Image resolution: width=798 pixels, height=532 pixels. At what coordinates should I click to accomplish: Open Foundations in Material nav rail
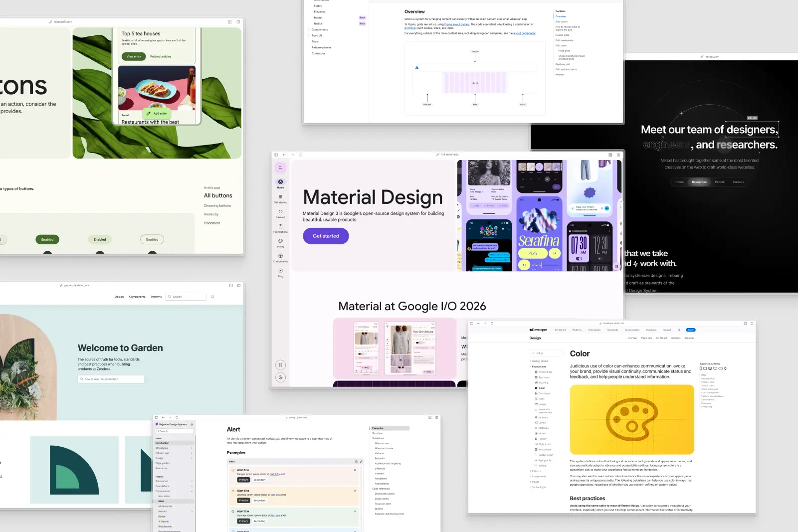[280, 228]
